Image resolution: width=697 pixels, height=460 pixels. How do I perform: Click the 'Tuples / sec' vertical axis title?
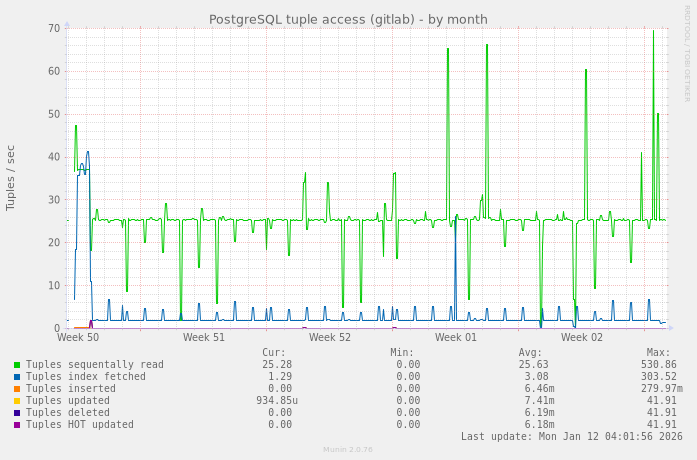[x=10, y=178]
